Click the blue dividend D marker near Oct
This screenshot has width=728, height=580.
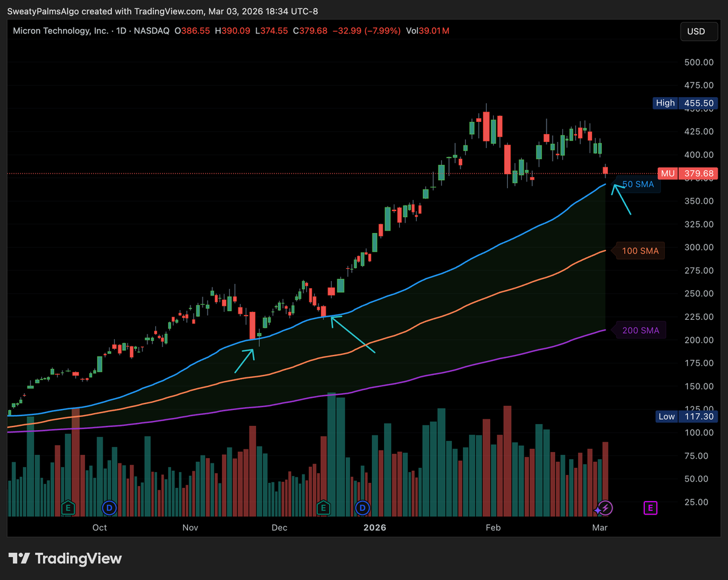tap(109, 507)
